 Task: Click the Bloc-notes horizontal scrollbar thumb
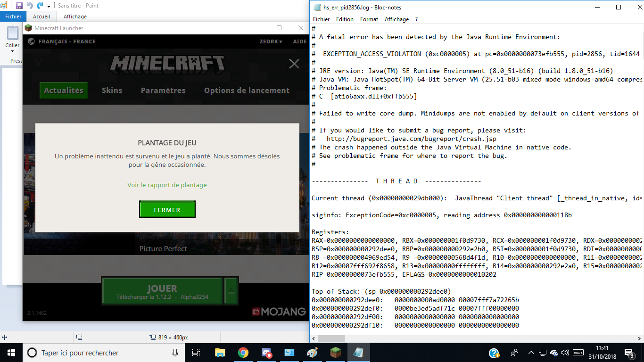(x=331, y=338)
